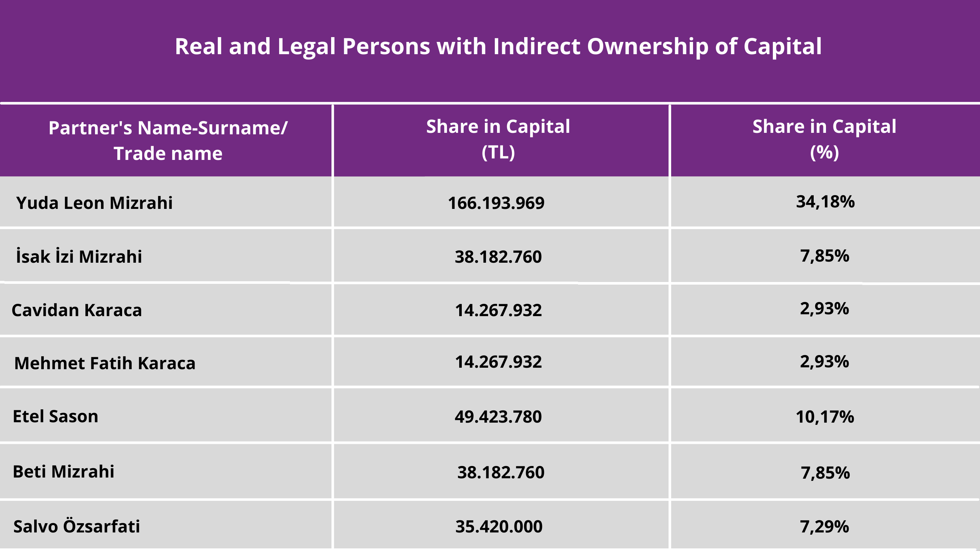Click the Yuda Leon Mizrahi name cell
This screenshot has height=551, width=980.
(94, 203)
